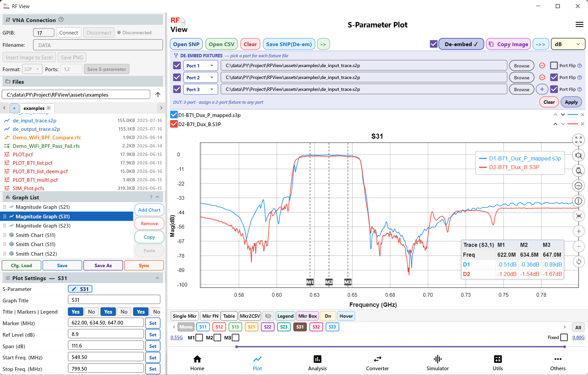Navigate up one folder with the arrow
This screenshot has height=375, width=588.
[158, 95]
